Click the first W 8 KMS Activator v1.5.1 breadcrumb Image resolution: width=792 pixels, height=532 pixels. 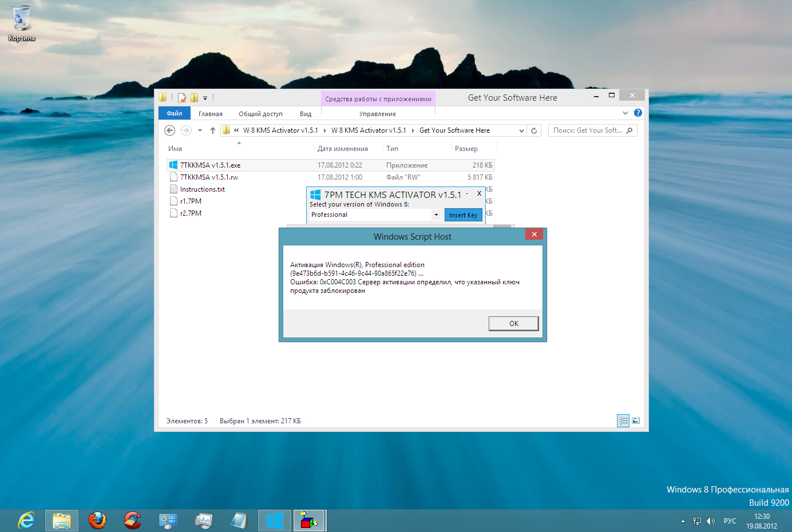tap(280, 130)
